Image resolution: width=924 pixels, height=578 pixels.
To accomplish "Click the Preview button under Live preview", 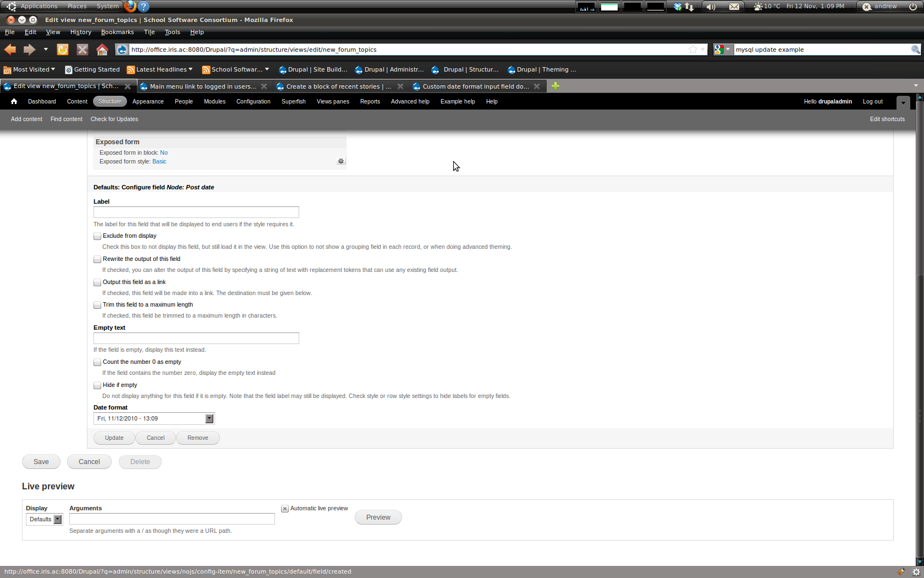I will (x=378, y=517).
